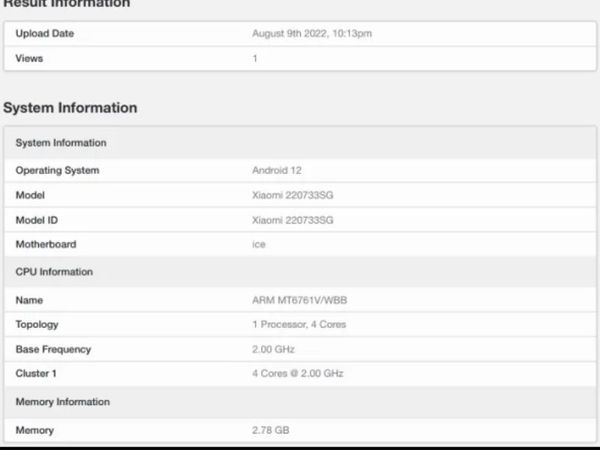
Task: Select the 'Android 12' value
Action: [277, 170]
